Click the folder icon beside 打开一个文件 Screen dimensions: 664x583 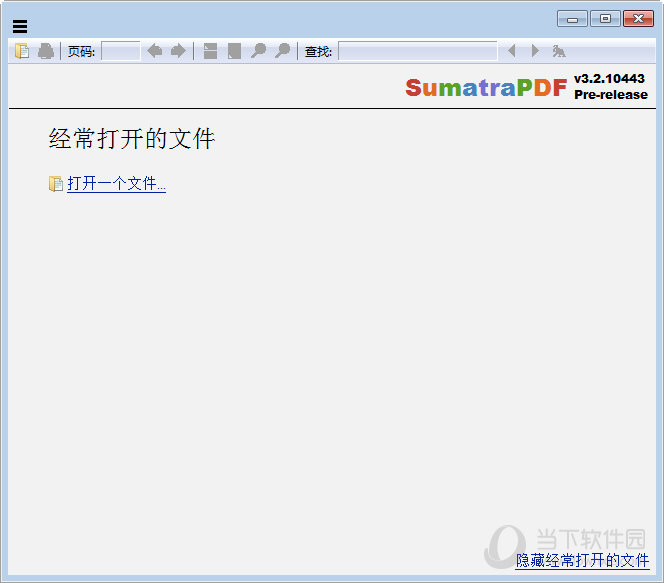pos(56,184)
